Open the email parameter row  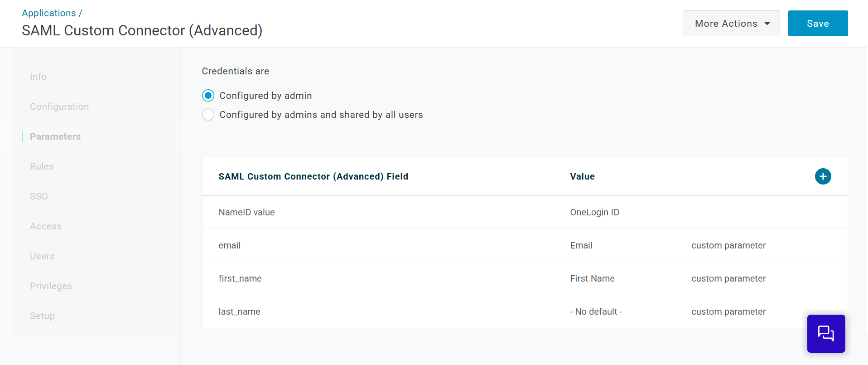pos(525,245)
